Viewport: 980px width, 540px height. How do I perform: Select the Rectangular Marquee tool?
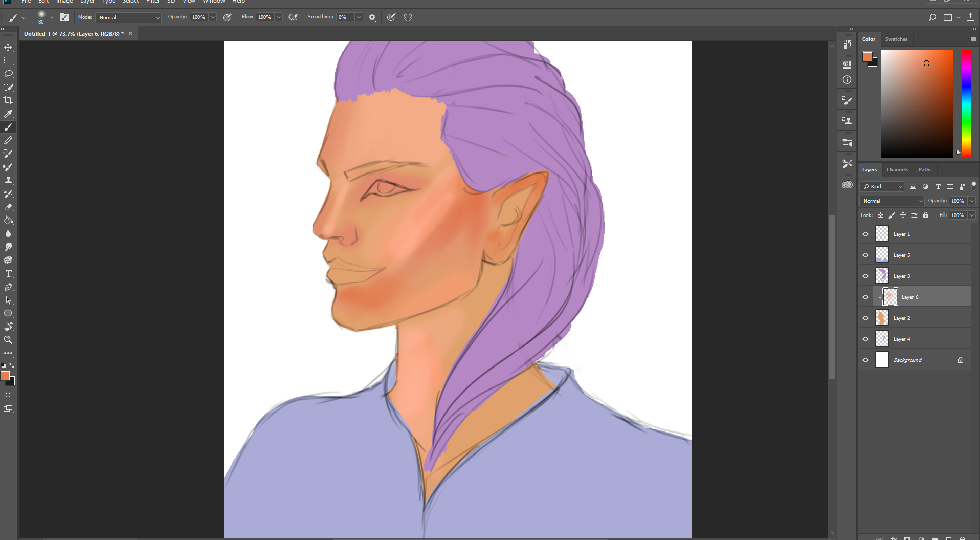[x=8, y=60]
